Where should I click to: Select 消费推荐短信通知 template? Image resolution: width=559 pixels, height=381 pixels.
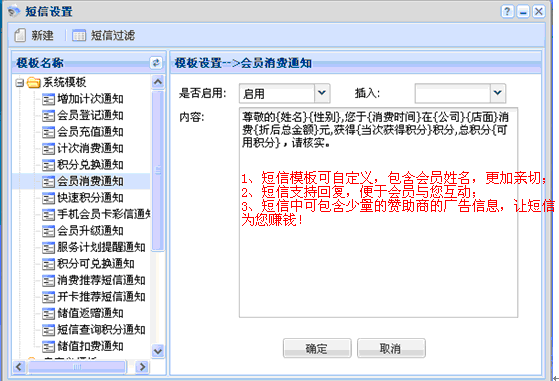101,280
